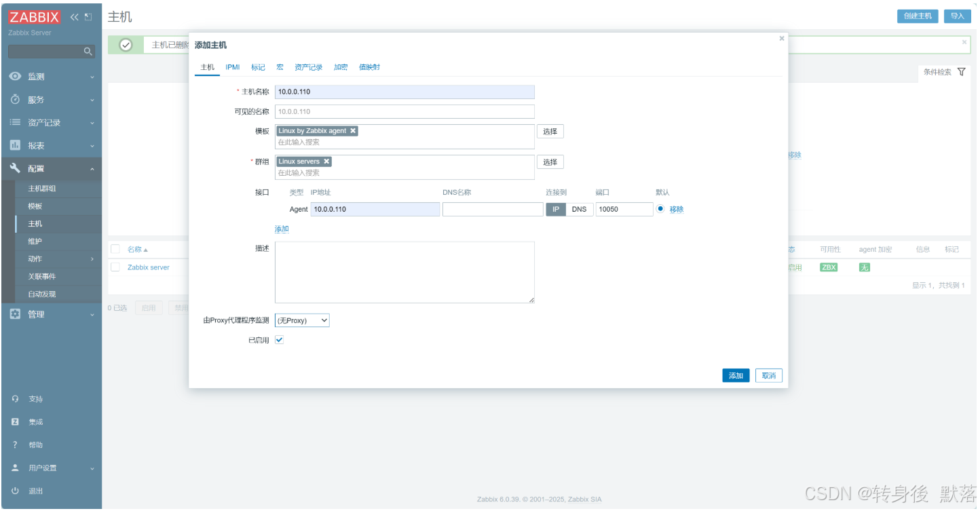This screenshot has width=980, height=511.
Task: Check the Zabbix server row checkbox
Action: pos(115,267)
